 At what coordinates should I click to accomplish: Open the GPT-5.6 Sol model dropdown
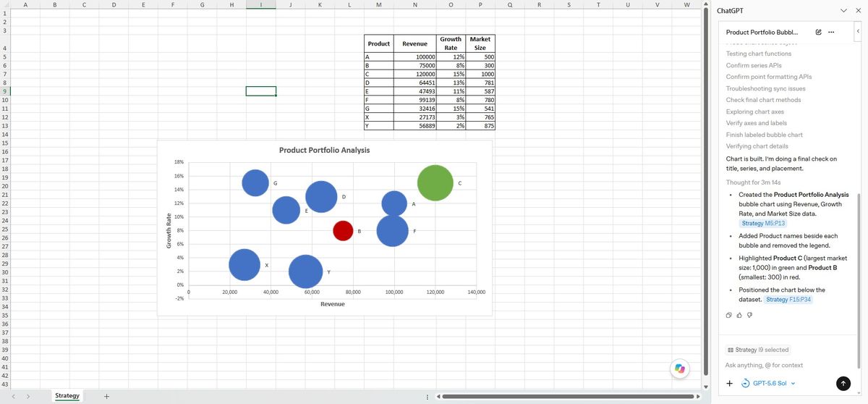(768, 383)
